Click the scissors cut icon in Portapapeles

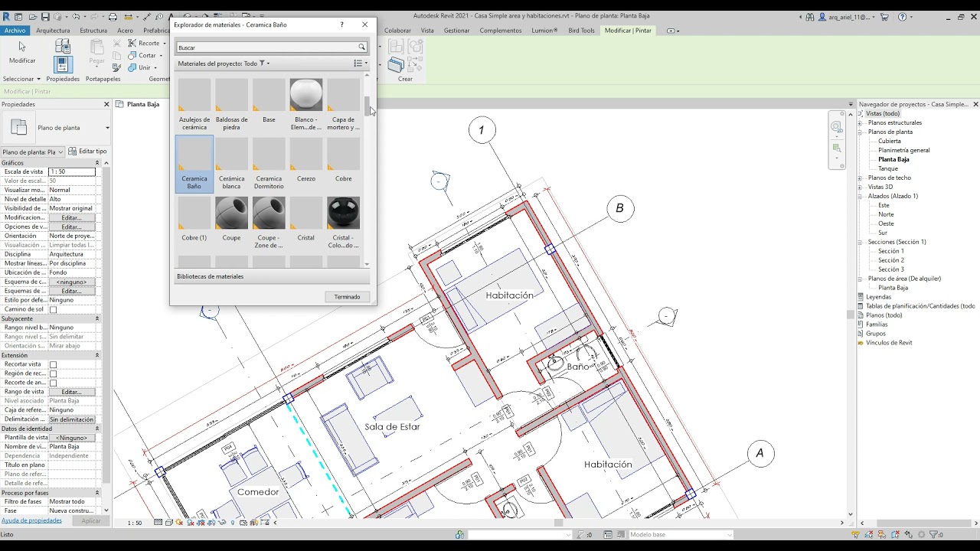(x=116, y=44)
